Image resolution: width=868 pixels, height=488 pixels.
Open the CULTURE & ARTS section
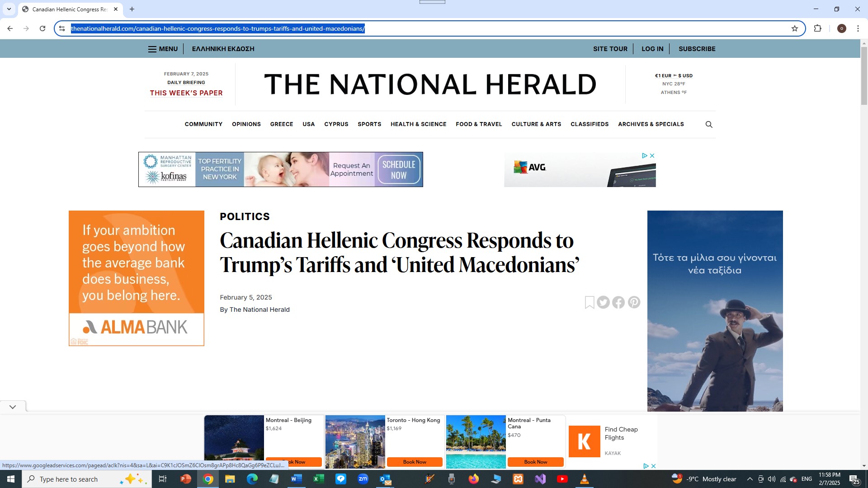tap(536, 124)
